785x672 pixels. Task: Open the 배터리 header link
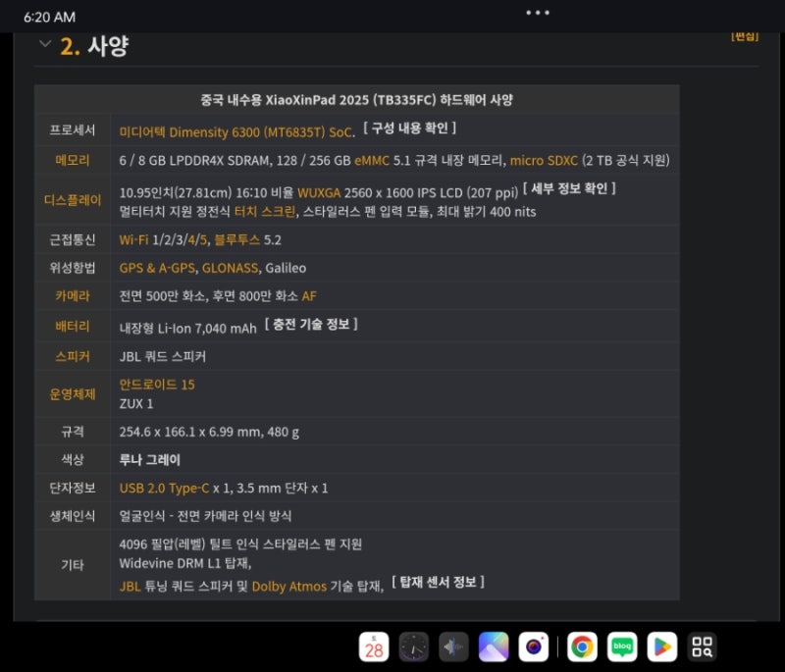73,327
